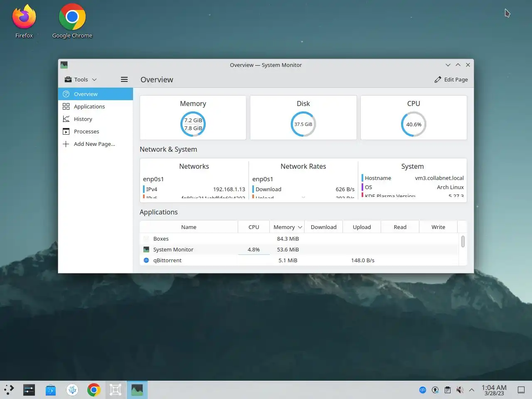Click the Name column header

click(189, 227)
